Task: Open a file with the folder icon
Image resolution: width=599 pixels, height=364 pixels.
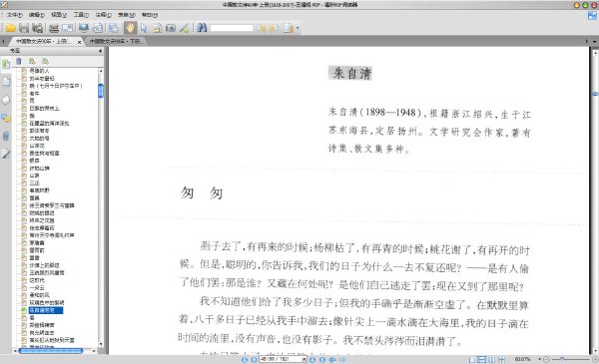Action: tap(11, 28)
